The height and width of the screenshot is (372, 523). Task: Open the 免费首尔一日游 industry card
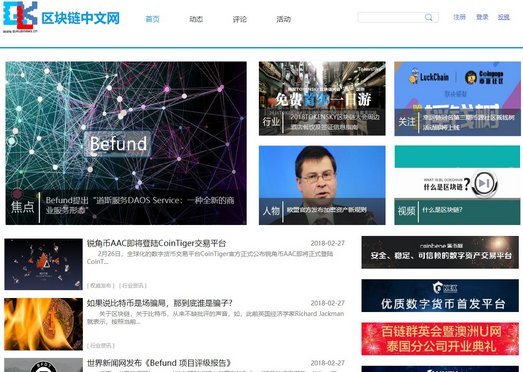(322, 98)
